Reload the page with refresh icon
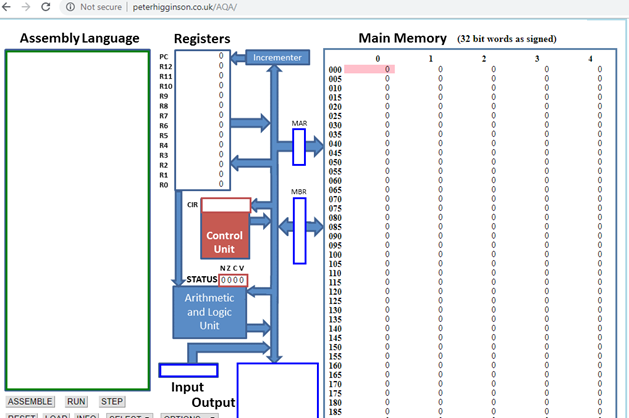 pyautogui.click(x=46, y=7)
